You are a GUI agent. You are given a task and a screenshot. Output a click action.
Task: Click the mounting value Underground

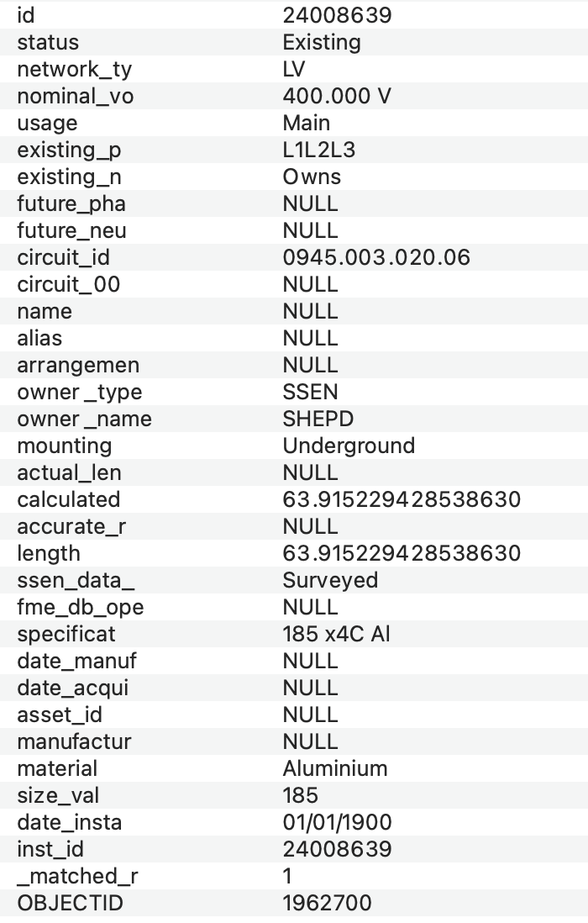tap(349, 446)
